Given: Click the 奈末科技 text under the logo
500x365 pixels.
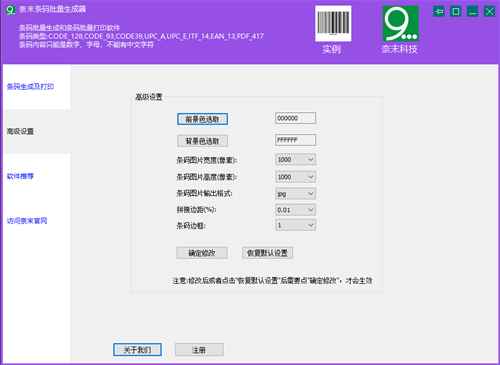Looking at the screenshot, I should pyautogui.click(x=400, y=49).
